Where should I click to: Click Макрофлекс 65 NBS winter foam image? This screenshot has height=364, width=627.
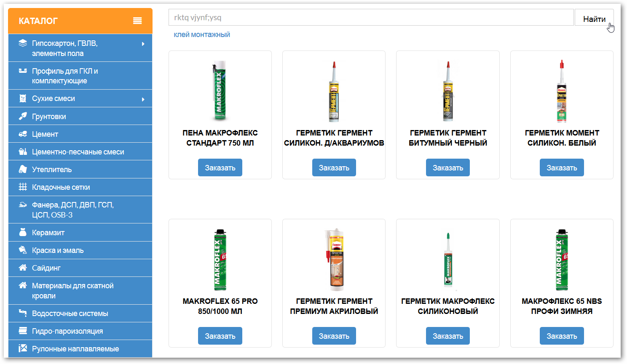pos(562,260)
